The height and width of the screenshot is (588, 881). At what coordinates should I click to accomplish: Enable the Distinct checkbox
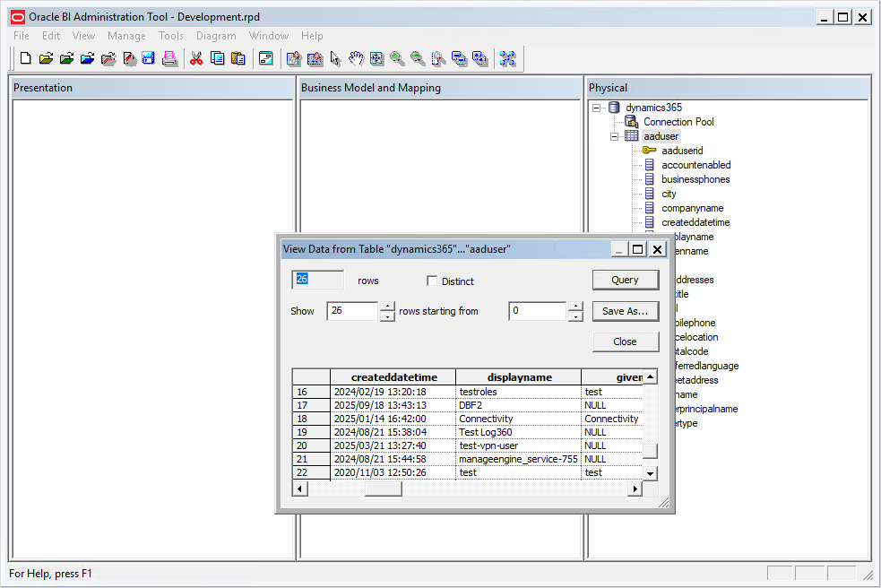tap(433, 281)
